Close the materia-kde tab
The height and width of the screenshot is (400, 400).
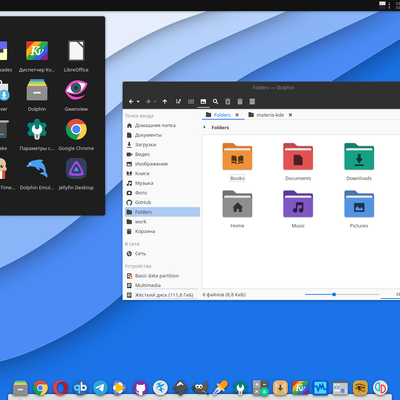[x=290, y=115]
